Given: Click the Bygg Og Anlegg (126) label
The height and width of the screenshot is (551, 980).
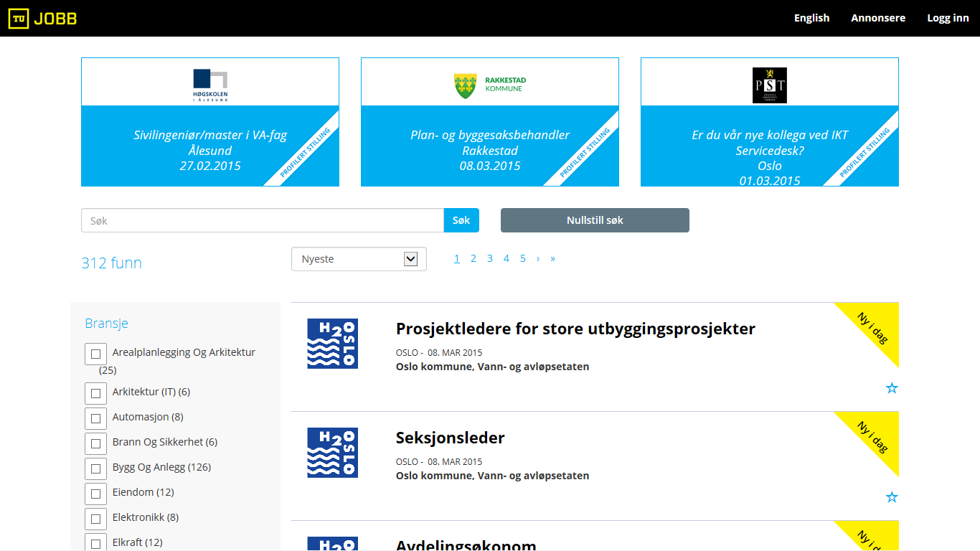Looking at the screenshot, I should point(161,467).
